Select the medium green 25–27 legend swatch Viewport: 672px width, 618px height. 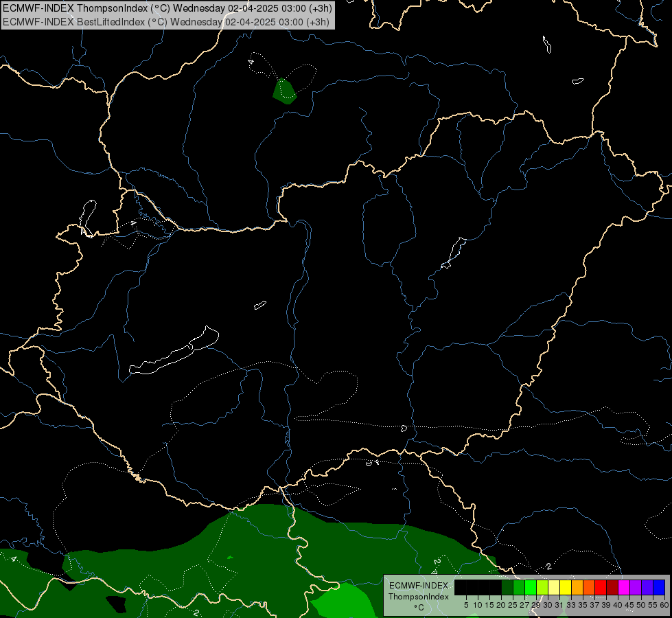pos(519,587)
